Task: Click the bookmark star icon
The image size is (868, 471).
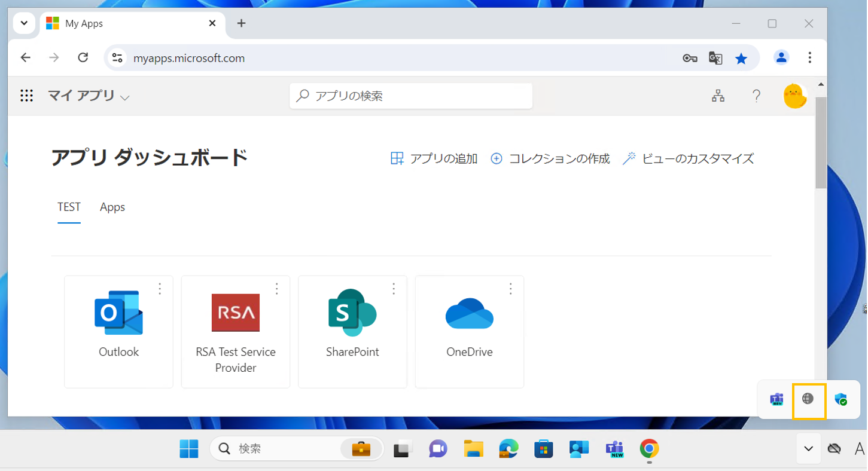Action: 741,58
